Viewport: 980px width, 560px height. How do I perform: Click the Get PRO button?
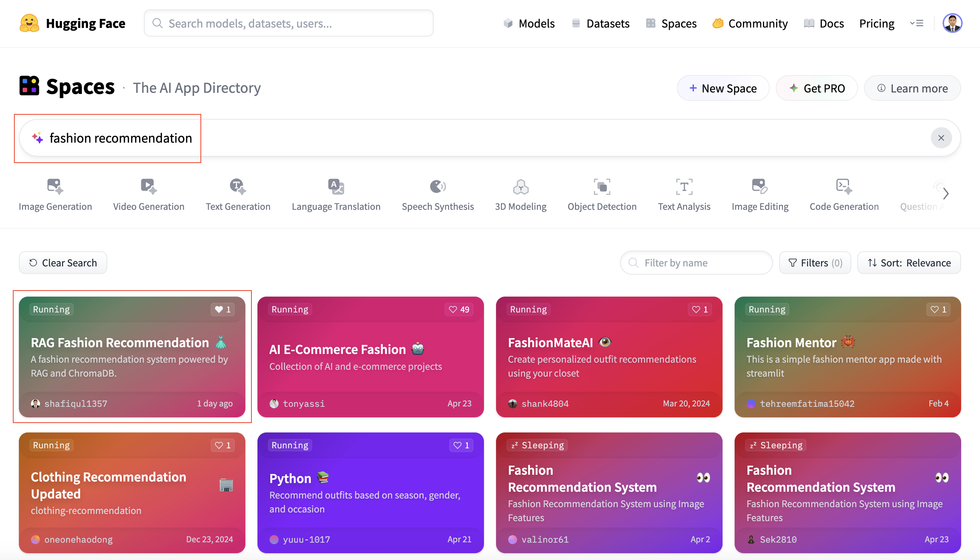817,88
